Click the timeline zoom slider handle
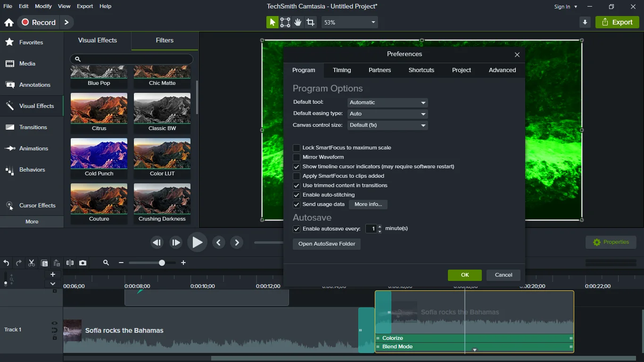 click(162, 263)
